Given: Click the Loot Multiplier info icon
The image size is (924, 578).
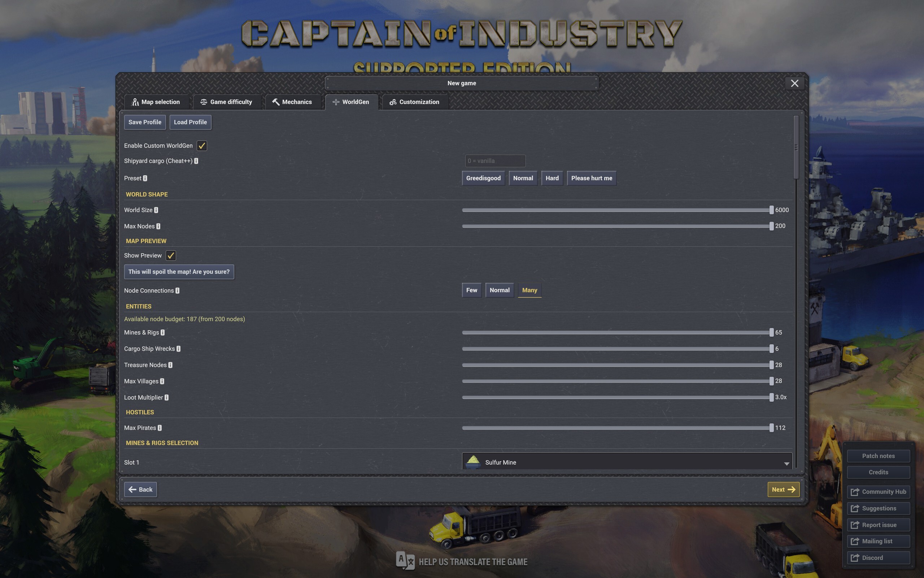Looking at the screenshot, I should 166,398.
